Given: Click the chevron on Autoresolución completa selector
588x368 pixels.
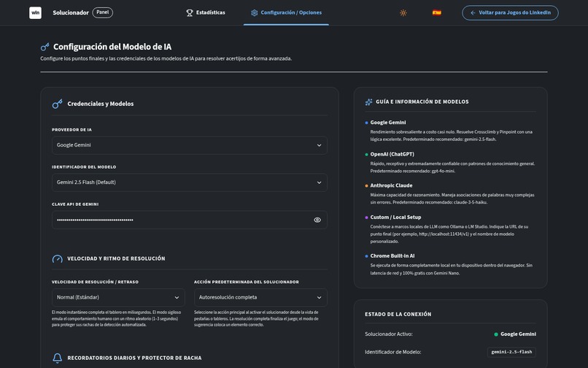Looking at the screenshot, I should [x=319, y=297].
